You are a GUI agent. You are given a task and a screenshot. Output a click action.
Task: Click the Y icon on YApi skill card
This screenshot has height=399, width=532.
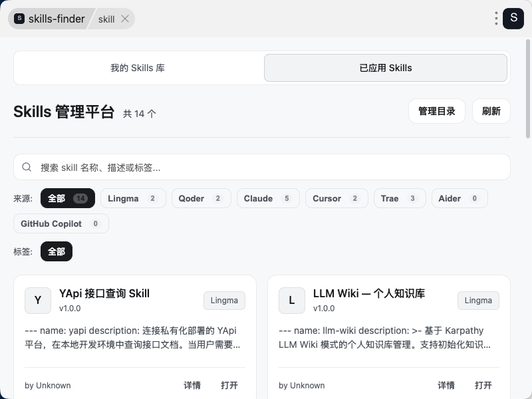38,301
